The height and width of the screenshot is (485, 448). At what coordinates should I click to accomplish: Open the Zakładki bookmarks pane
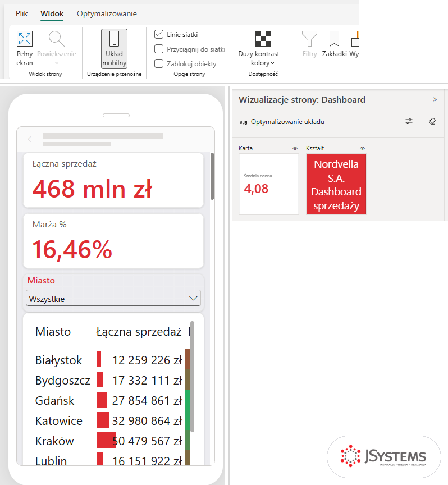pos(334,44)
